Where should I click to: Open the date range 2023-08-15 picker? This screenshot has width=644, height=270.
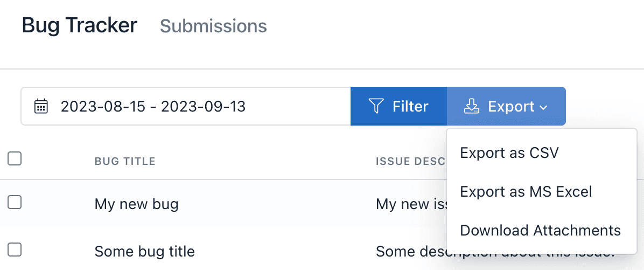[x=153, y=106]
